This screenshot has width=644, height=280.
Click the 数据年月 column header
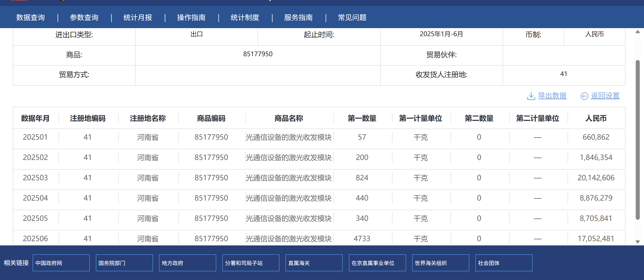pos(35,118)
